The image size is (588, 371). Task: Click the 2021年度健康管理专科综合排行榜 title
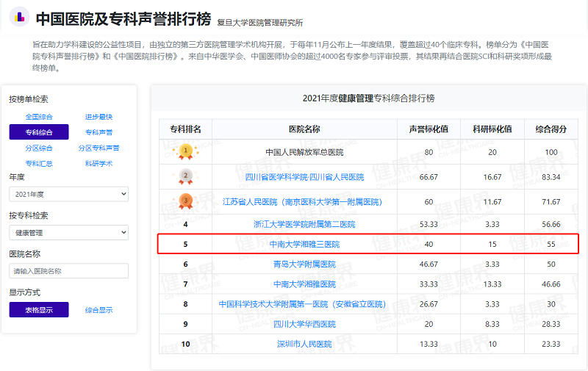click(x=369, y=98)
